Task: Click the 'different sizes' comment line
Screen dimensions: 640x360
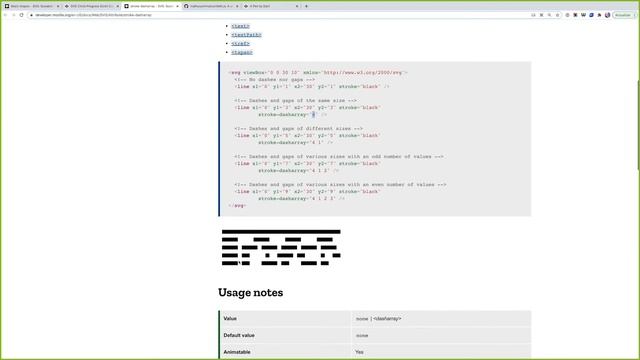Action: 298,129
